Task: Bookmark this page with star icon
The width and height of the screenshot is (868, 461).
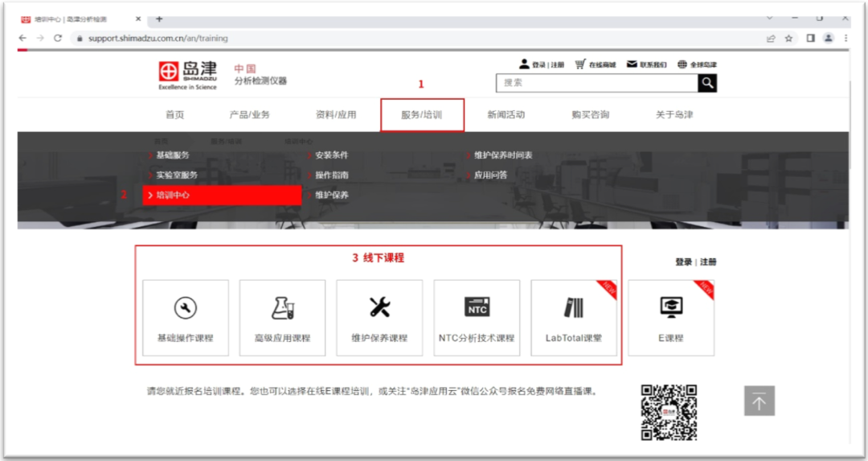Action: pos(789,38)
